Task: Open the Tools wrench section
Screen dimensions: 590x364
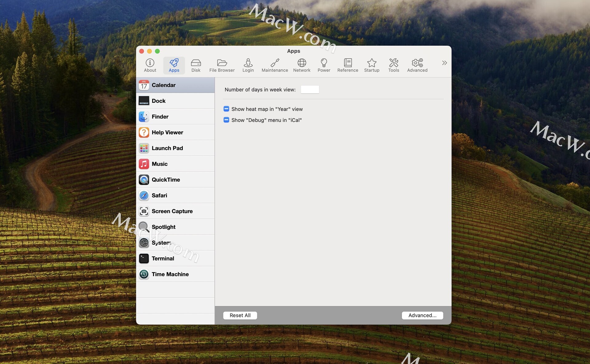Action: click(x=393, y=65)
